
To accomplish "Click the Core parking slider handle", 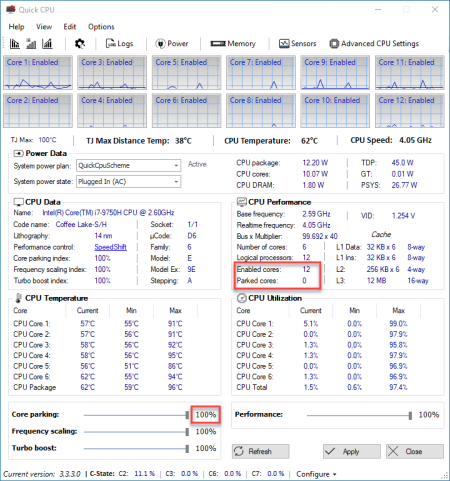I will [187, 415].
